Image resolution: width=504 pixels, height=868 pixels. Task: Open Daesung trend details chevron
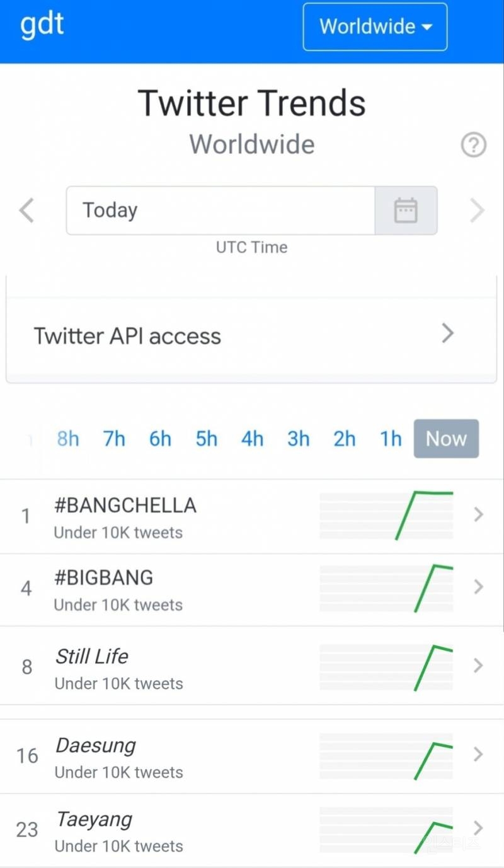[x=478, y=755]
